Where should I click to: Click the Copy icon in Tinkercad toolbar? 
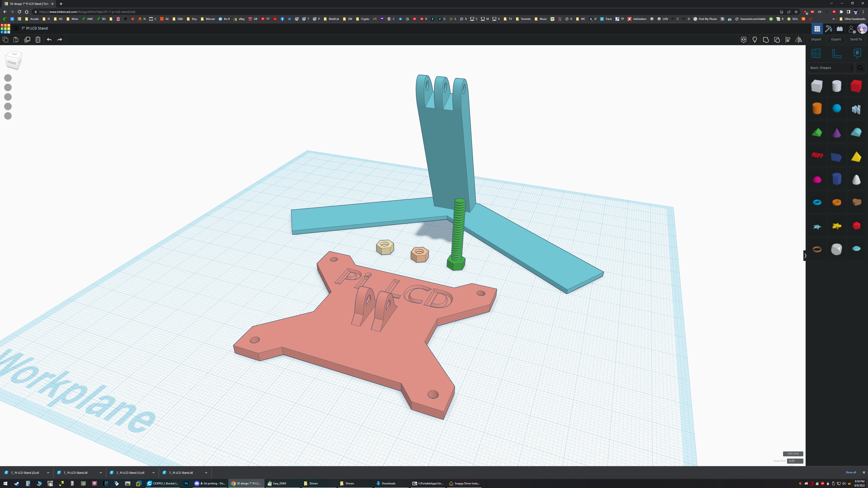tap(5, 39)
